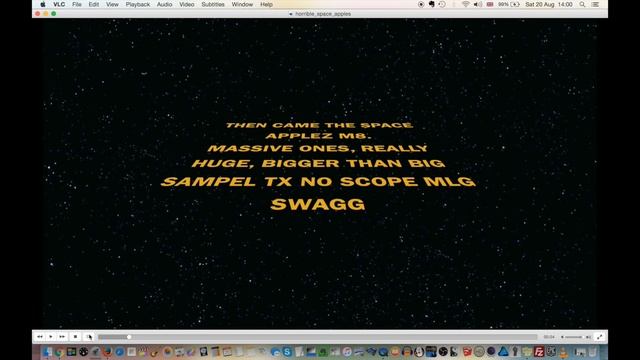This screenshot has height=360, width=640.
Task: Click the max-volume speaker icon
Action: coord(588,337)
